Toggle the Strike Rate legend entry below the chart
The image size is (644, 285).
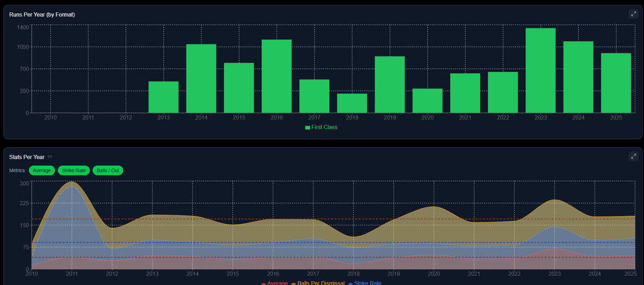(x=366, y=283)
